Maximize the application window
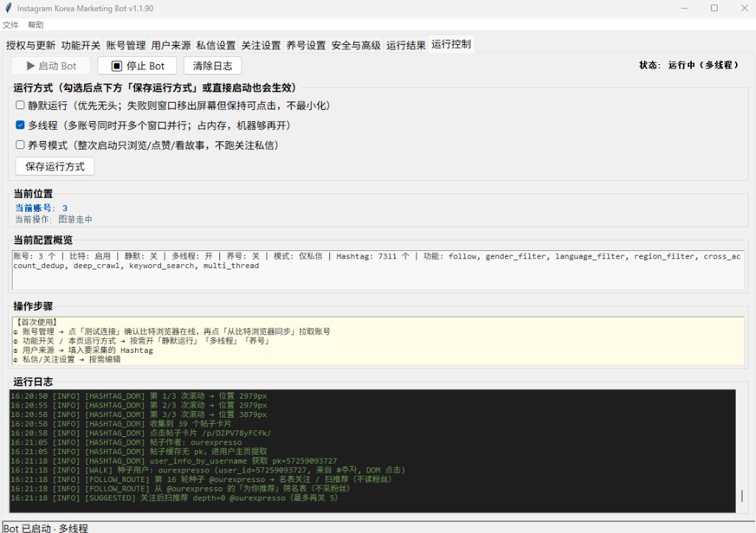 (714, 8)
